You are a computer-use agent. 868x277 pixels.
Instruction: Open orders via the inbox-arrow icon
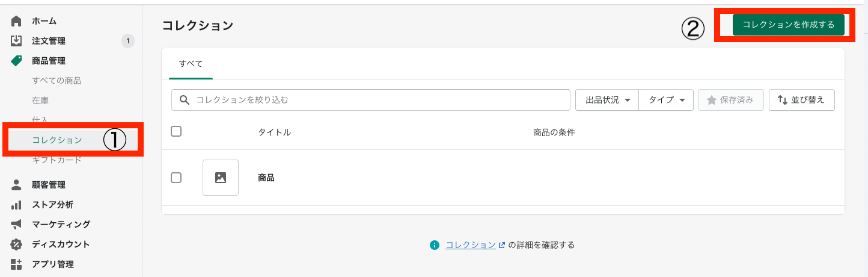pos(16,41)
